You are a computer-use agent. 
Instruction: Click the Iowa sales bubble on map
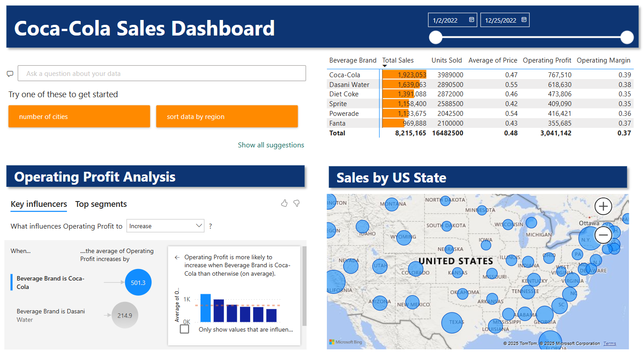486,244
